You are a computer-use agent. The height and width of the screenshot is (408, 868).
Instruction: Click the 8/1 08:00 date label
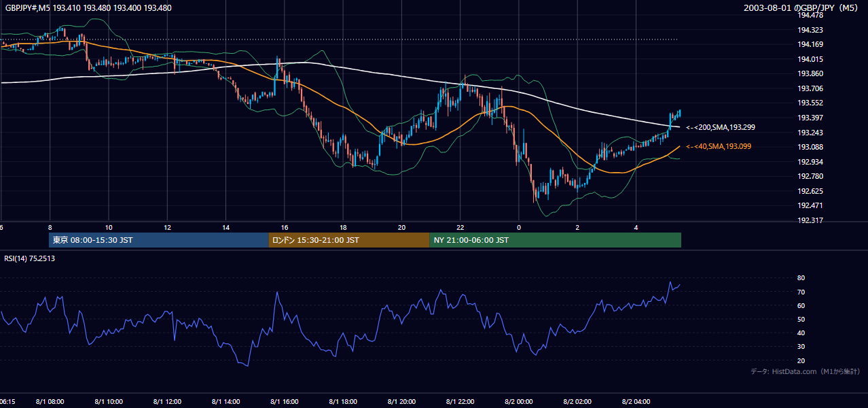[x=50, y=401]
